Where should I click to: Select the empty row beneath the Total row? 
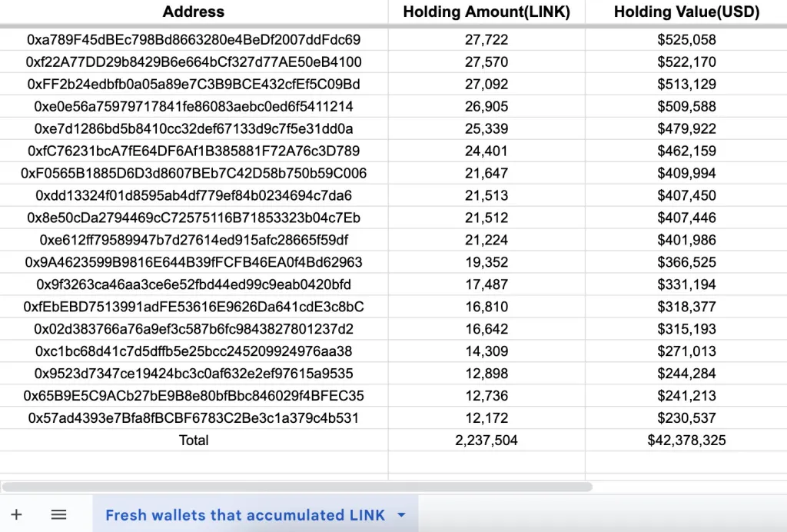(193, 462)
